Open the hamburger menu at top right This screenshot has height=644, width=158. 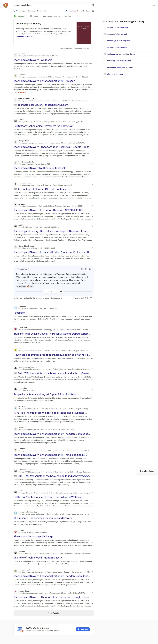click(x=154, y=5)
